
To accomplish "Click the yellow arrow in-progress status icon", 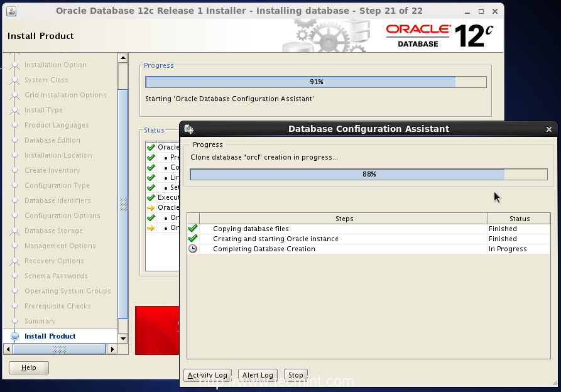I will coord(151,207).
